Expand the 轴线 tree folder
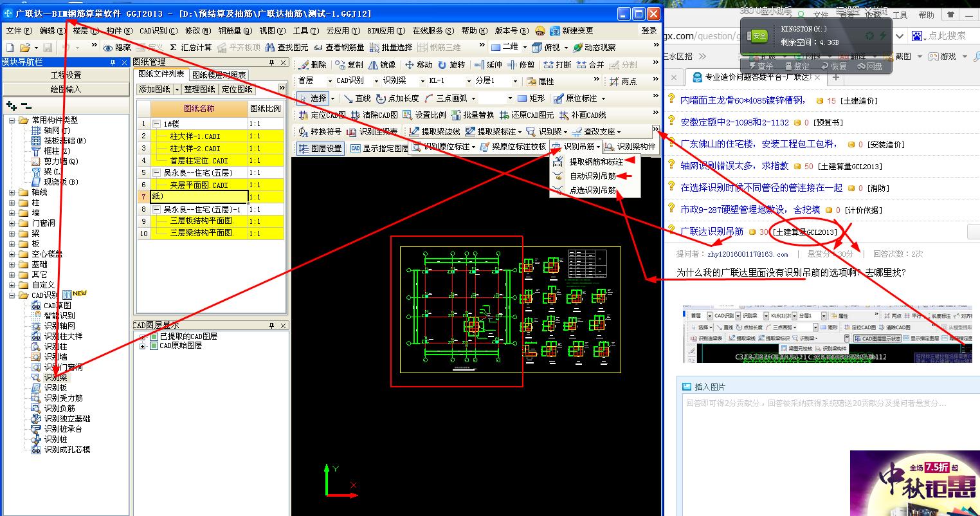The image size is (980, 516). point(12,192)
